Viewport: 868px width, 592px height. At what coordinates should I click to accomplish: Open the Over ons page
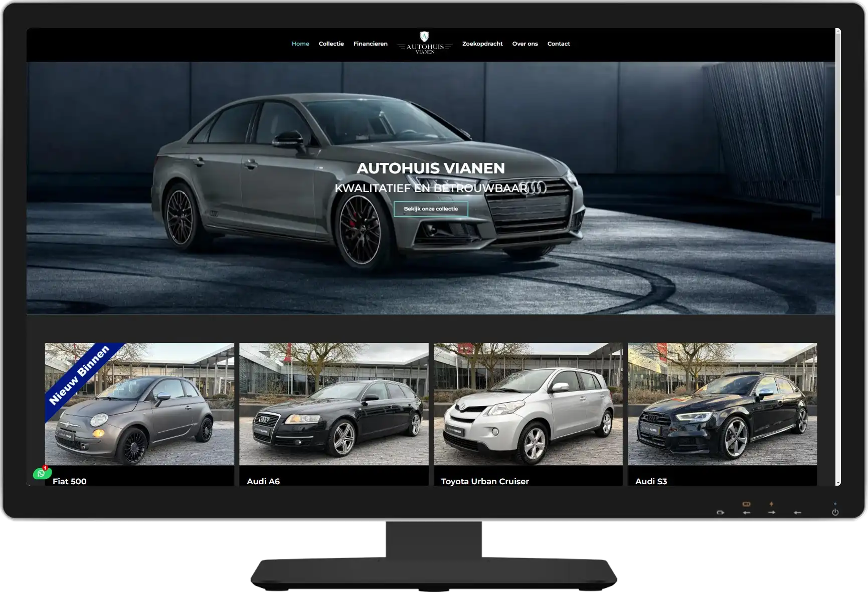[x=525, y=44]
